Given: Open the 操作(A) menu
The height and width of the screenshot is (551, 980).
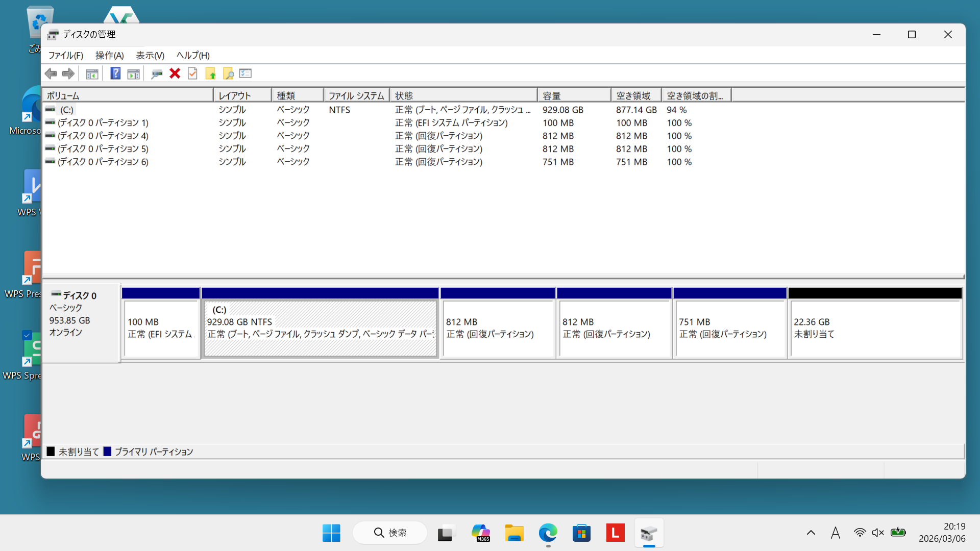Looking at the screenshot, I should [x=109, y=55].
